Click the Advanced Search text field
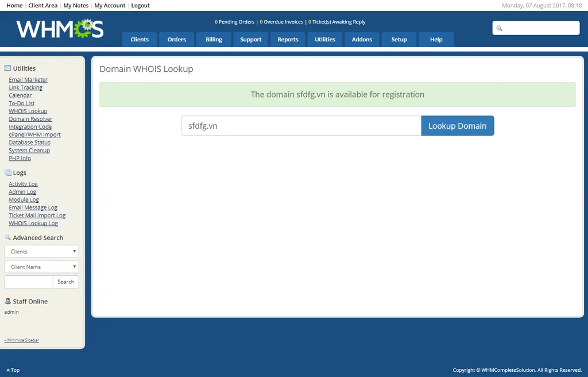Viewport: 588px width, 377px height. (x=29, y=282)
